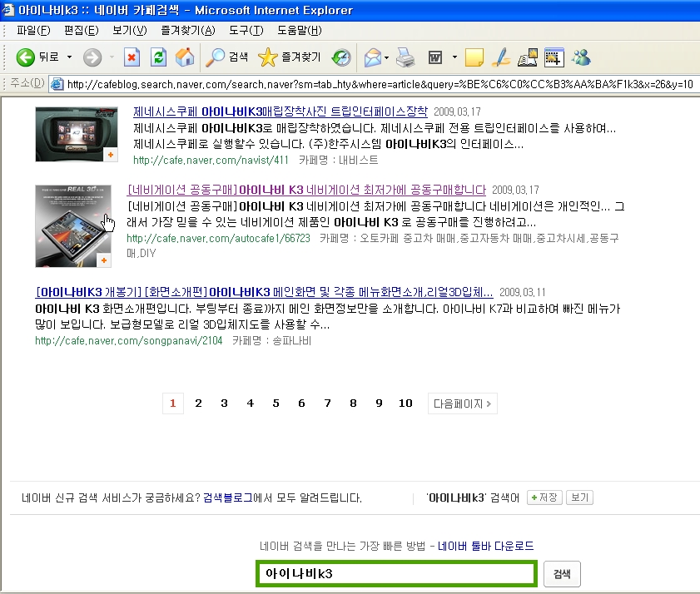Open the History clock icon
This screenshot has height=594, width=700.
pos(341,57)
